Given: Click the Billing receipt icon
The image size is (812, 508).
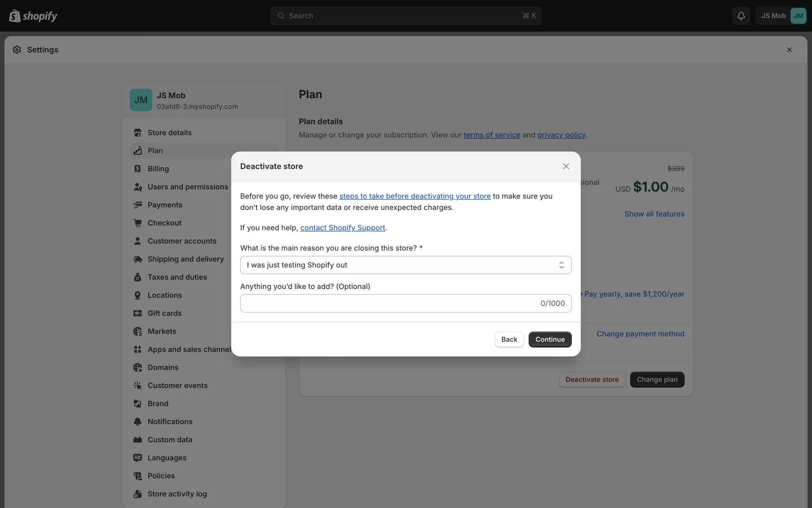Looking at the screenshot, I should [x=137, y=169].
